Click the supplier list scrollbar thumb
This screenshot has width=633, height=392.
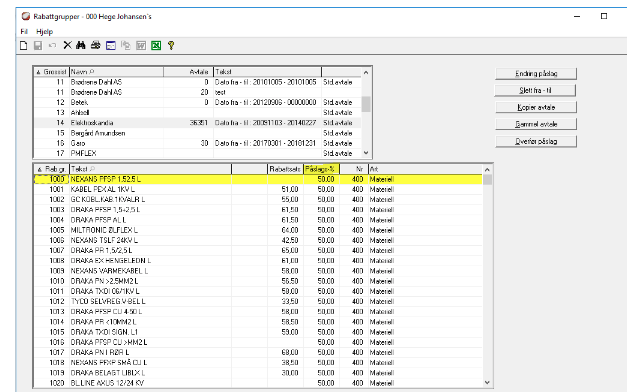(x=366, y=104)
